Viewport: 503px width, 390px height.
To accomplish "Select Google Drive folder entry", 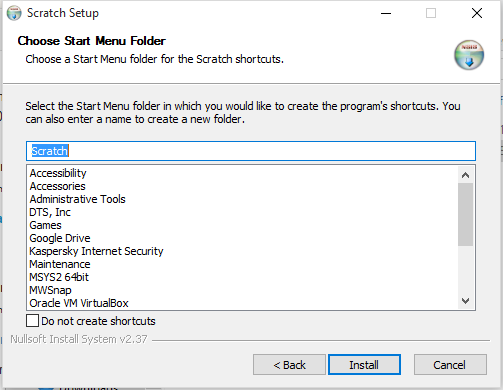I will 60,238.
